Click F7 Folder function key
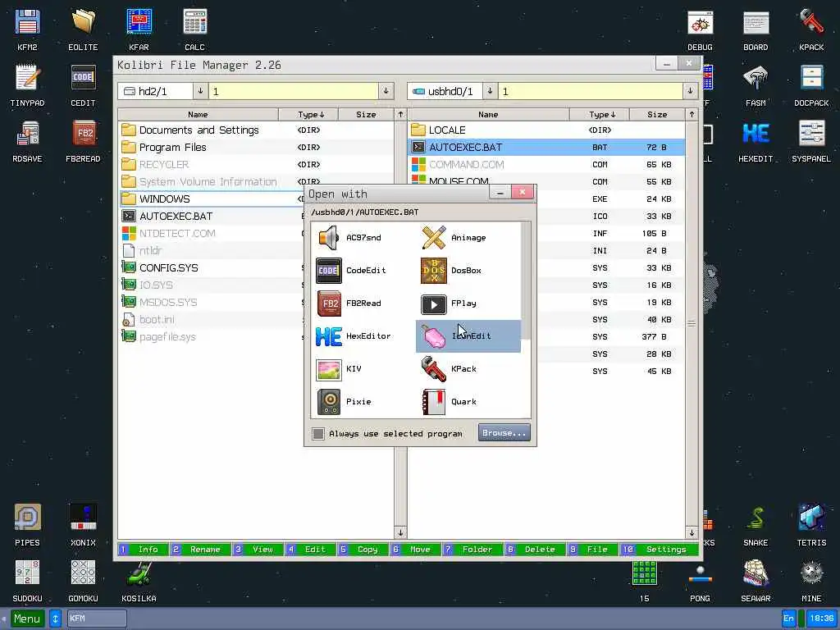840x630 pixels. tap(472, 549)
